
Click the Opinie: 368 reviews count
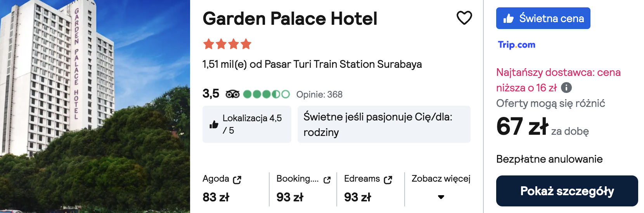pos(319,94)
